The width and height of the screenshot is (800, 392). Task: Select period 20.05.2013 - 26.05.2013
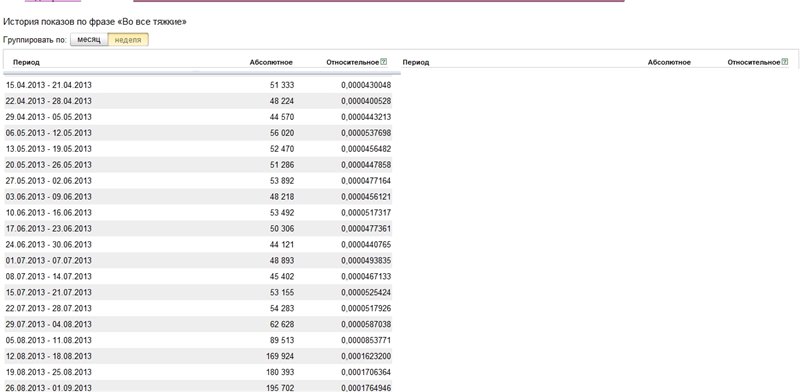click(48, 165)
